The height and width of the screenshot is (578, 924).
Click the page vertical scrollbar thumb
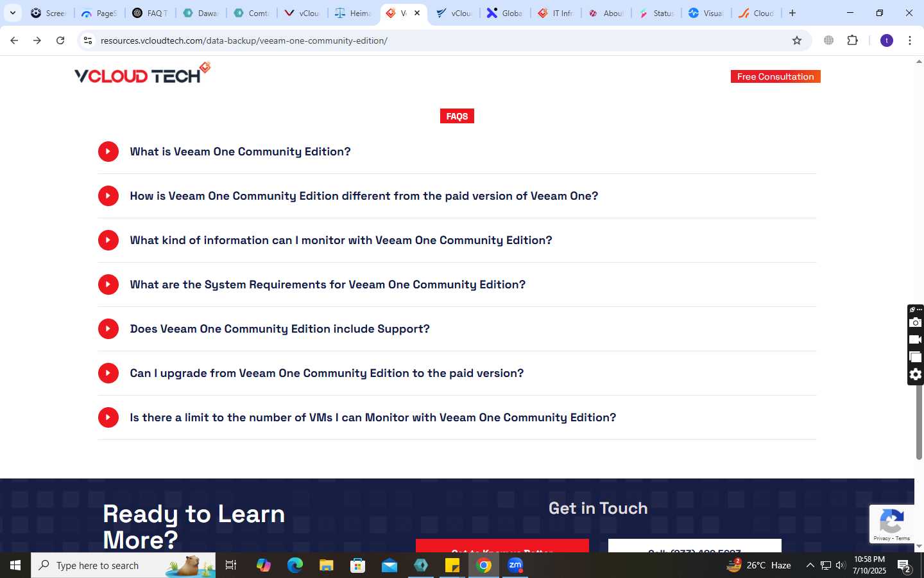coord(919,422)
